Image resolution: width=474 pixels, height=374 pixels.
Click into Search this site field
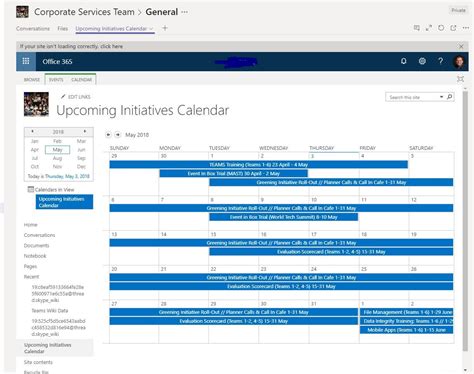click(412, 97)
